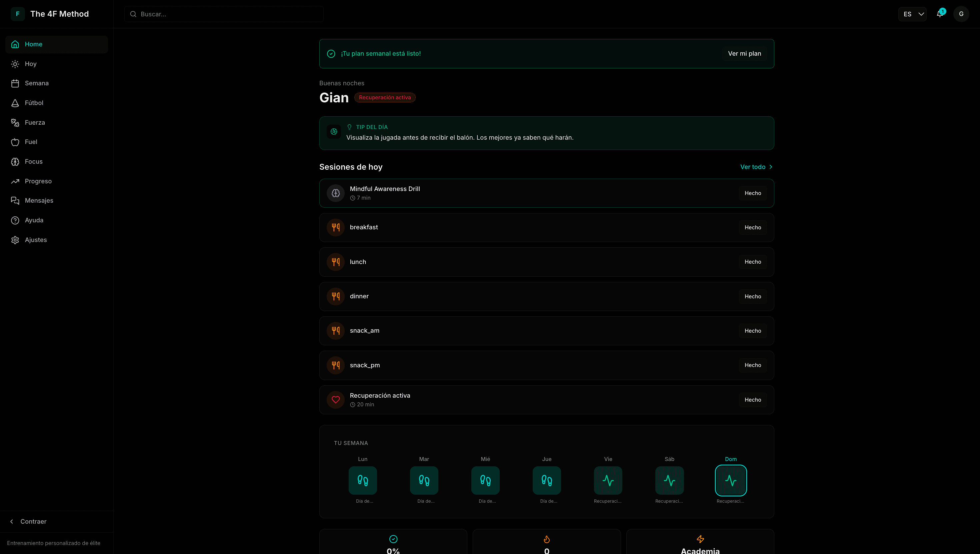980x554 pixels.
Task: Open the ES language dropdown
Action: (912, 14)
